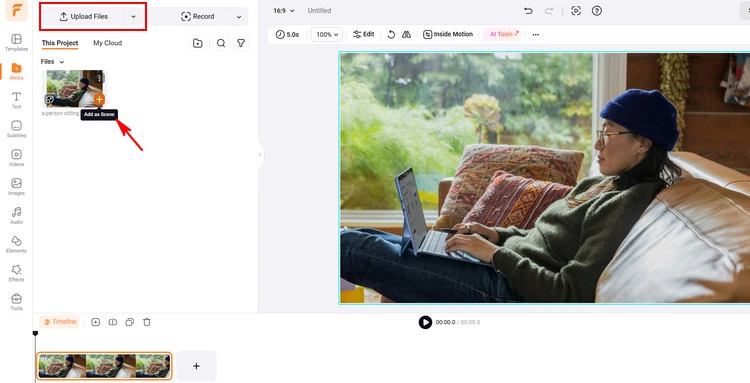
Task: Open more options ellipsis in toolbar
Action: coord(536,34)
